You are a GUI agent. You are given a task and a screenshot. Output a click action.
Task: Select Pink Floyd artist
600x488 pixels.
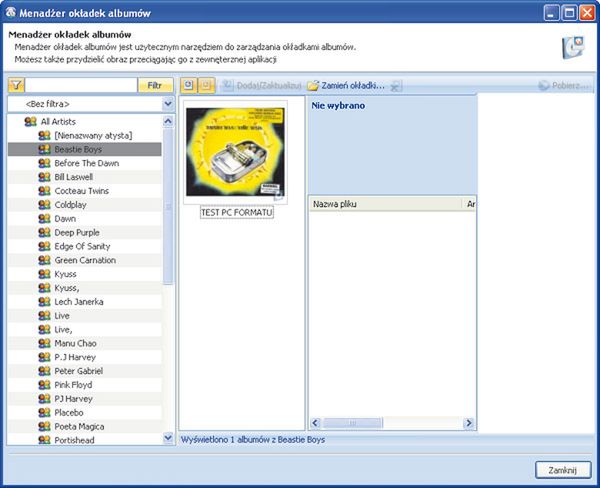click(73, 385)
